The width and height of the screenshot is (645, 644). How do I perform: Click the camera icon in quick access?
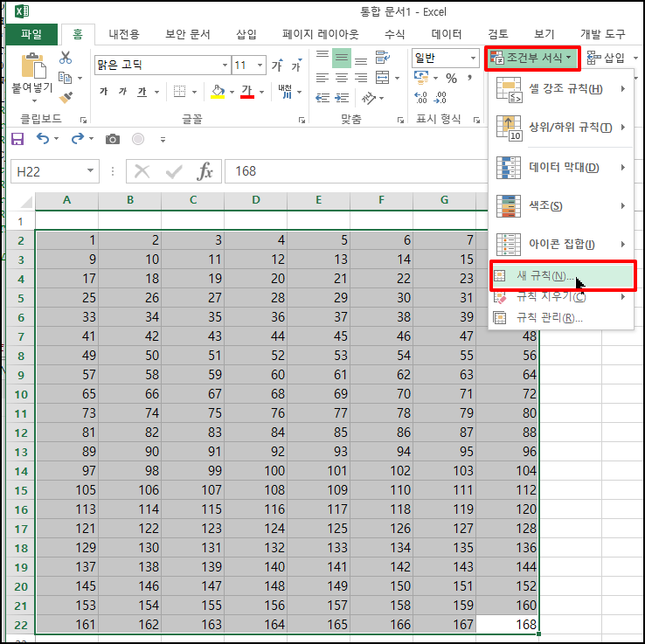112,140
